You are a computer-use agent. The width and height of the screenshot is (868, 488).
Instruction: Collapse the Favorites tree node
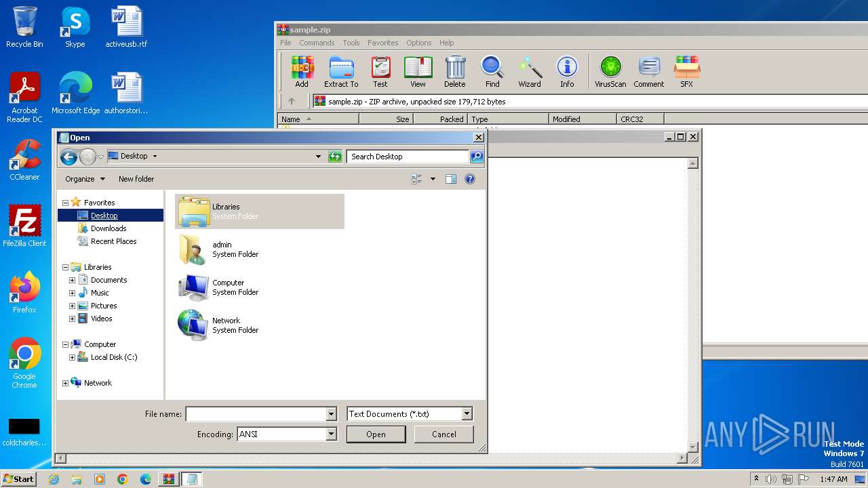coord(65,203)
